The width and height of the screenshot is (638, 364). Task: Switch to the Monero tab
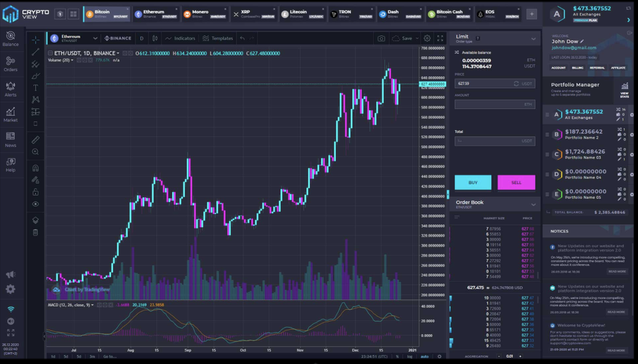[204, 14]
